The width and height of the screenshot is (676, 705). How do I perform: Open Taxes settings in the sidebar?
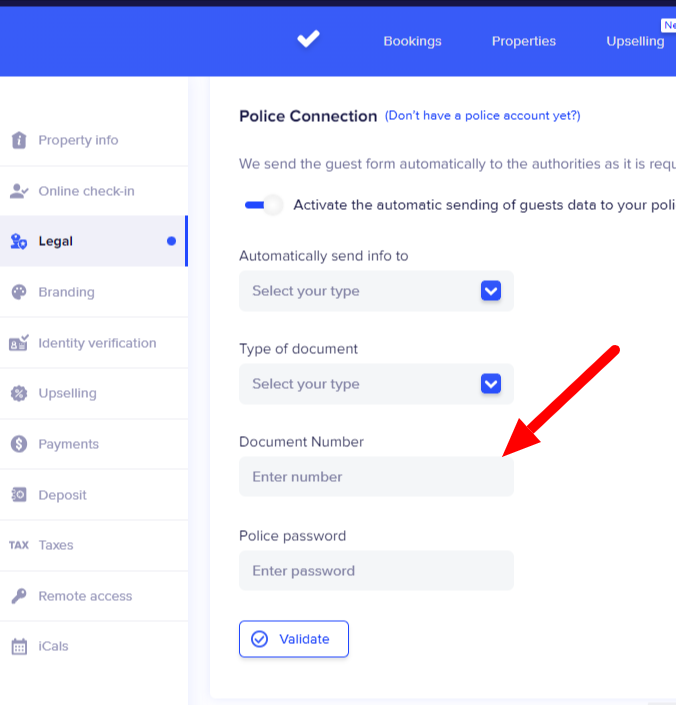click(56, 545)
